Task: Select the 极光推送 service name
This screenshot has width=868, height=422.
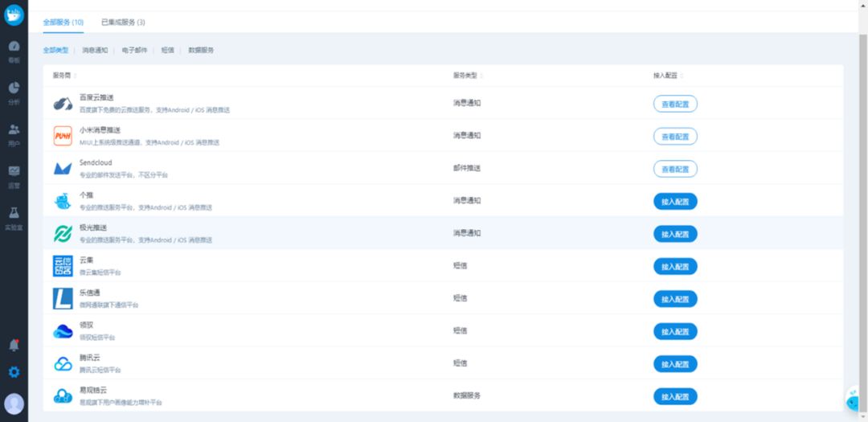Action: pos(93,227)
